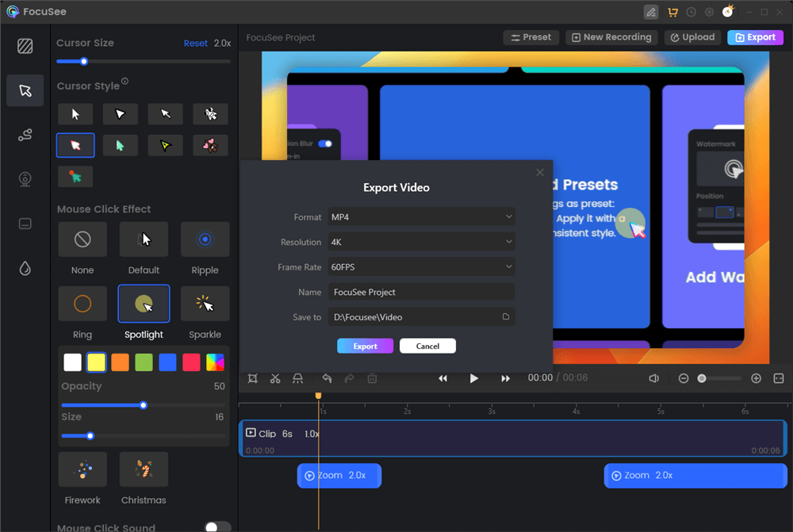The height and width of the screenshot is (532, 793).
Task: Choose the Christmas click effect
Action: 144,469
